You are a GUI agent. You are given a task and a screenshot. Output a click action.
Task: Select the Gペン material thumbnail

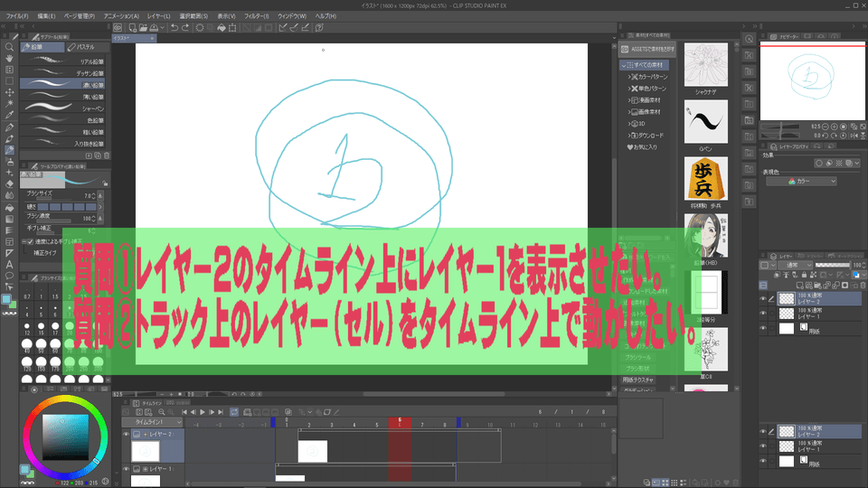707,122
